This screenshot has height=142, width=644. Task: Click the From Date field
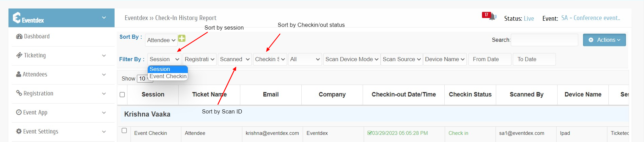[489, 59]
